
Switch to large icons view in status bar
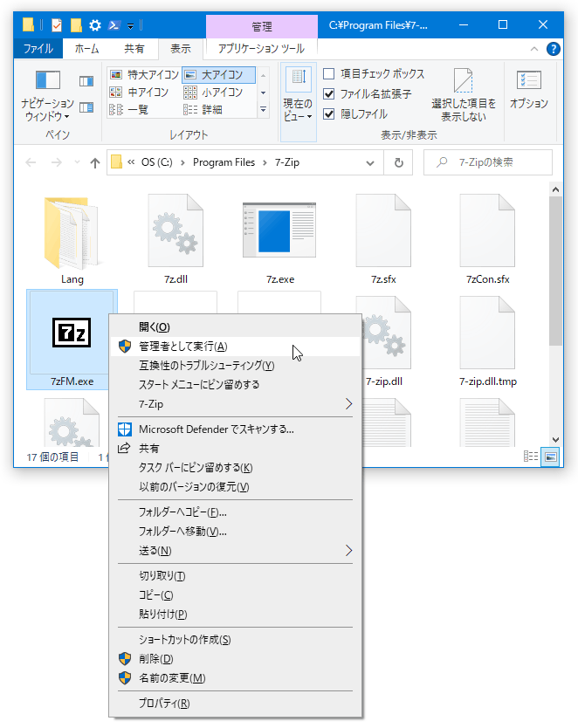click(x=551, y=457)
